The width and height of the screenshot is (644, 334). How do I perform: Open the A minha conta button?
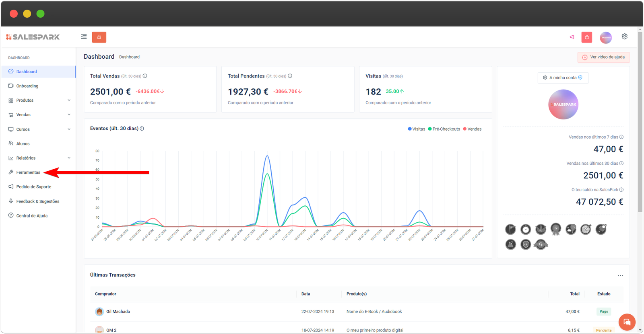point(563,78)
